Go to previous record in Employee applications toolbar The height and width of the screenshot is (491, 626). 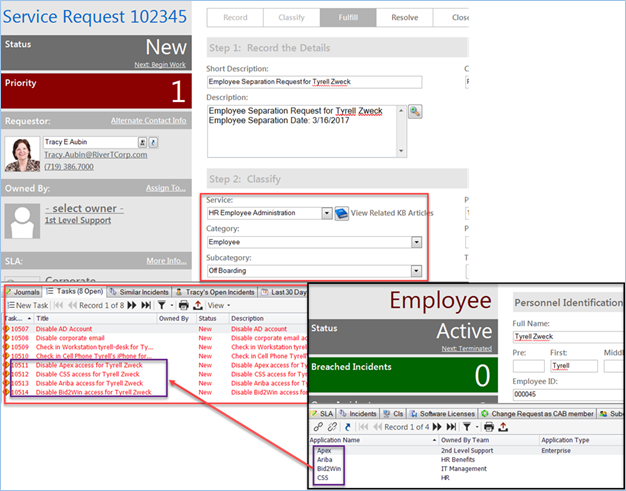point(377,427)
